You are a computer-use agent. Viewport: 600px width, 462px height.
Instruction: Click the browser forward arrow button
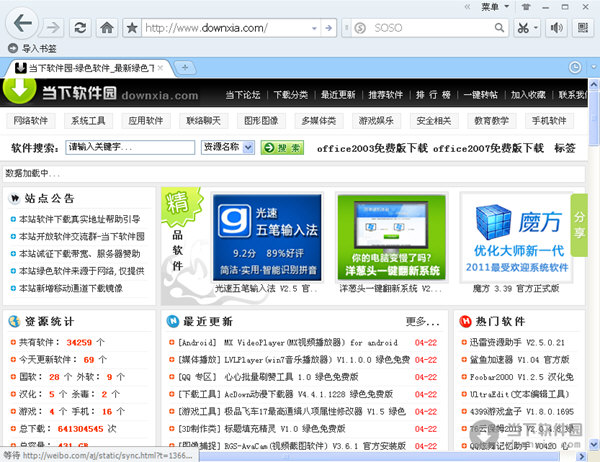[x=52, y=28]
